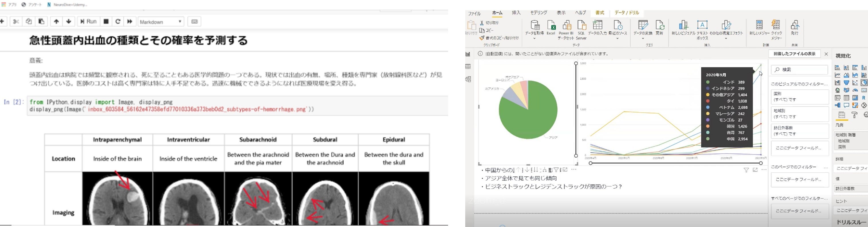Screen dimensions: 868x227
Task: Expand the 地域別 filter card
Action: [x=800, y=114]
